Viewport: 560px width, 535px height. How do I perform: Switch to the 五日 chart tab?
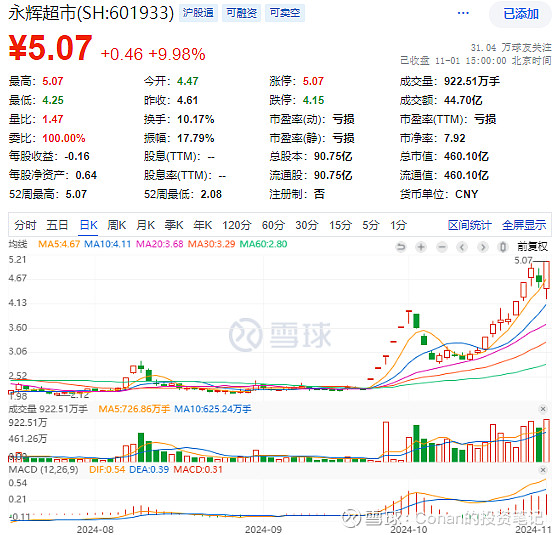point(57,225)
